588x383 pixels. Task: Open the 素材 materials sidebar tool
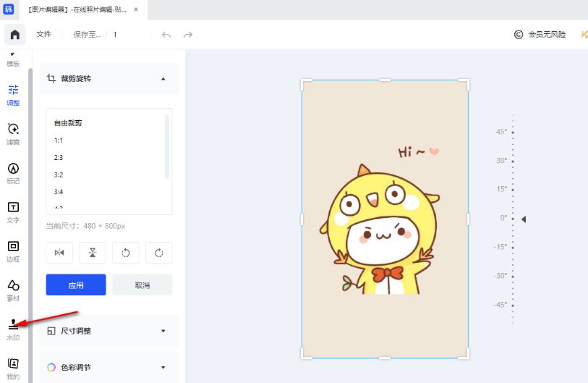coord(13,290)
